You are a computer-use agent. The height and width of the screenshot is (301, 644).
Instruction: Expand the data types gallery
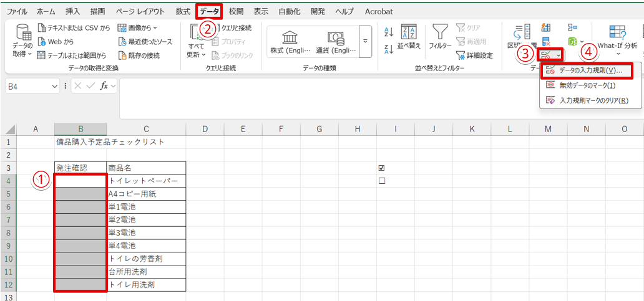[365, 42]
